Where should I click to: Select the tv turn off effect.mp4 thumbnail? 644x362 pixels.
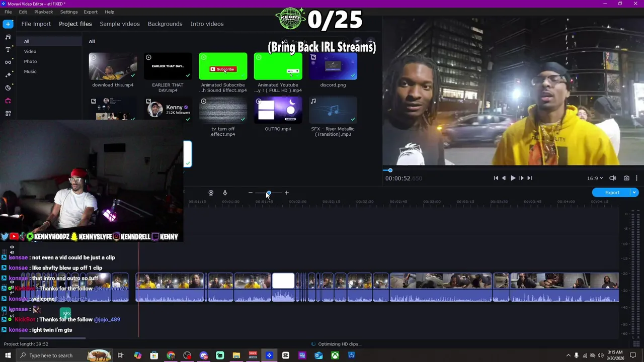[223, 111]
